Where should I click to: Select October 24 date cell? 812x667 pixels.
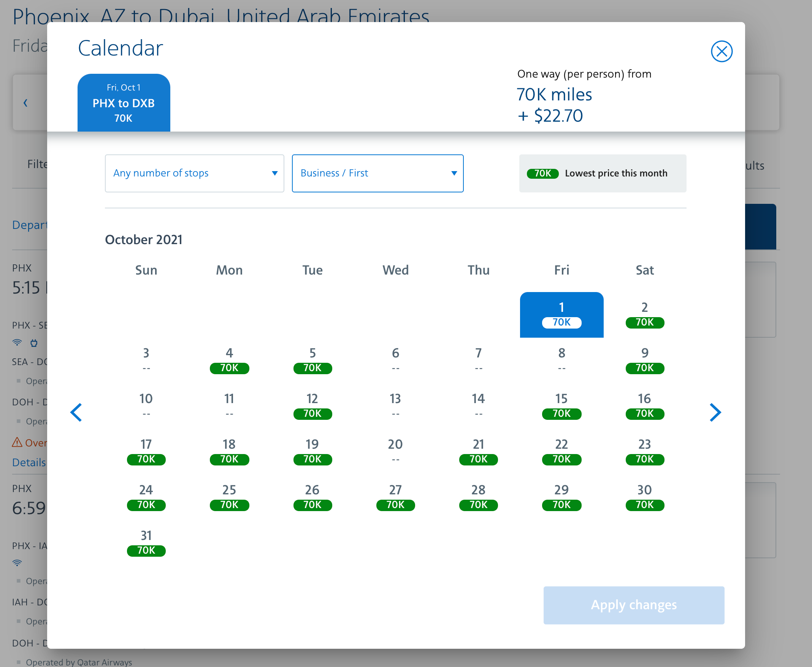coord(146,497)
